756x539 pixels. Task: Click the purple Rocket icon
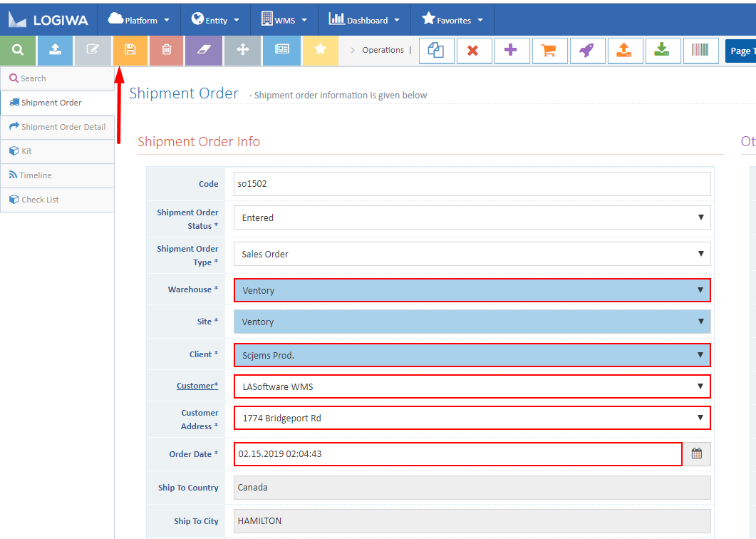[x=587, y=51]
